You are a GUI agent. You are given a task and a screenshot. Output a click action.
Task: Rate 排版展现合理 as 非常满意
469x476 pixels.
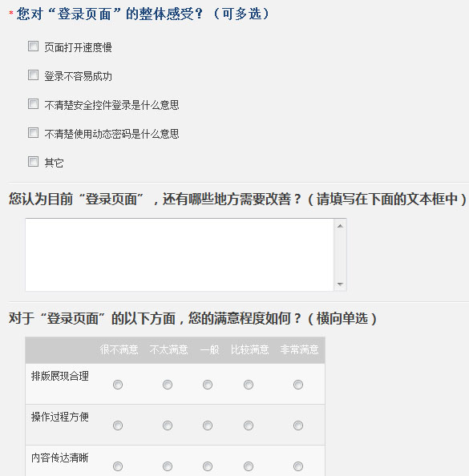click(x=298, y=385)
